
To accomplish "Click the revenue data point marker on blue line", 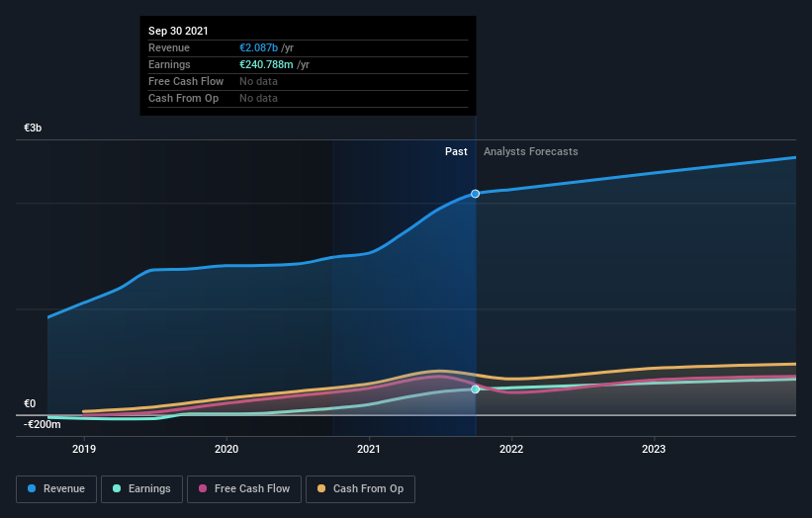I will pyautogui.click(x=476, y=194).
